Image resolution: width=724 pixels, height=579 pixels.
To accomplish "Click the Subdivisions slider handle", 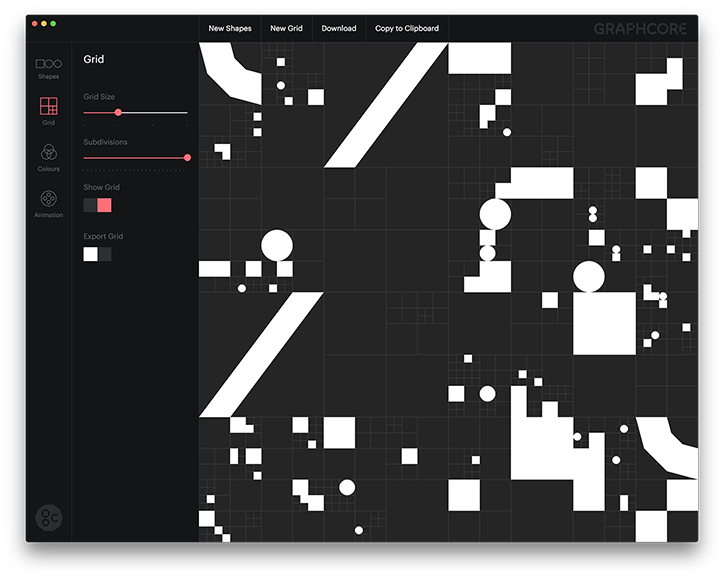I will tap(187, 158).
